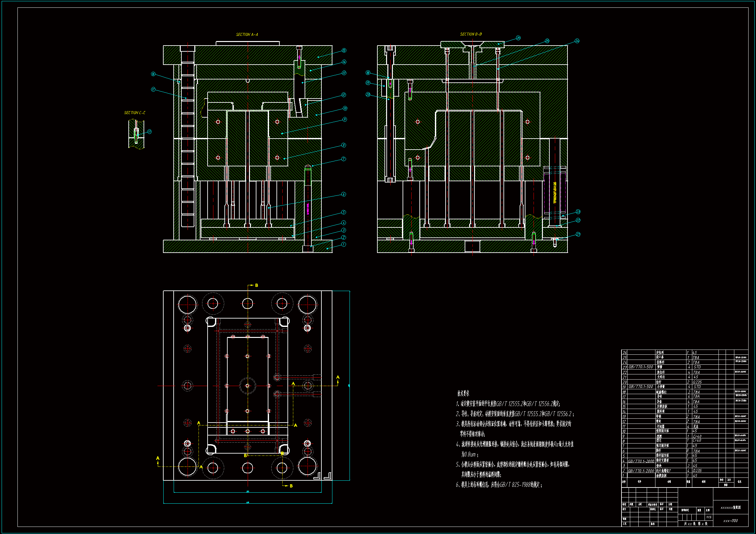Click the SECTION A-A view title
The width and height of the screenshot is (756, 534).
[x=247, y=35]
